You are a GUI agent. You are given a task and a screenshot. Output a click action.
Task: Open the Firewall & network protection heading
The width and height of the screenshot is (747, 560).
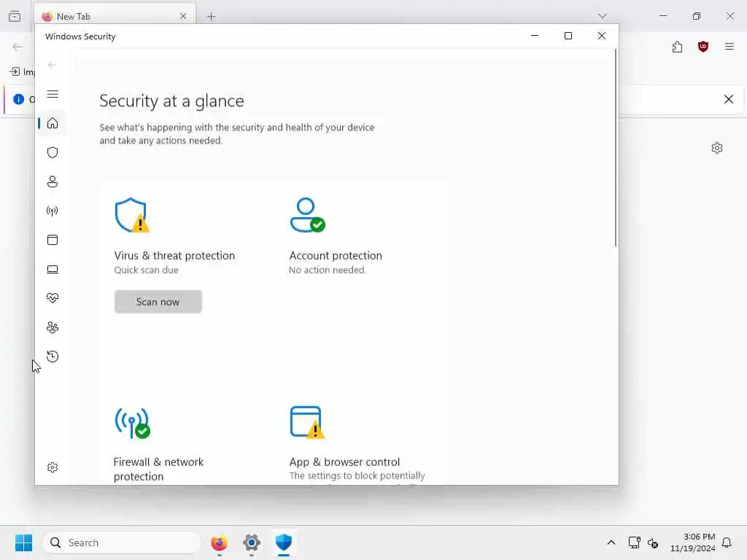[x=158, y=469]
